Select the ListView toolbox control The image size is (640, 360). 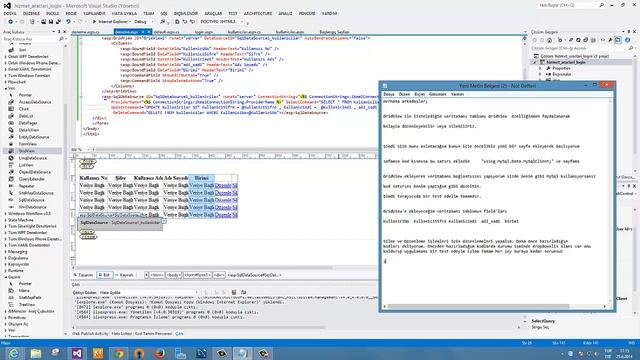click(x=26, y=165)
